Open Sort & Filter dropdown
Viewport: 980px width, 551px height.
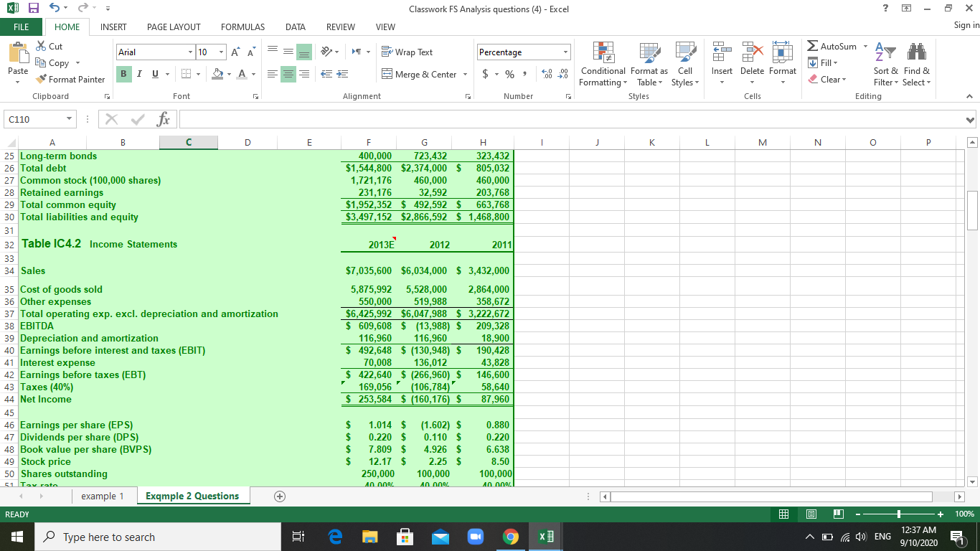(886, 65)
